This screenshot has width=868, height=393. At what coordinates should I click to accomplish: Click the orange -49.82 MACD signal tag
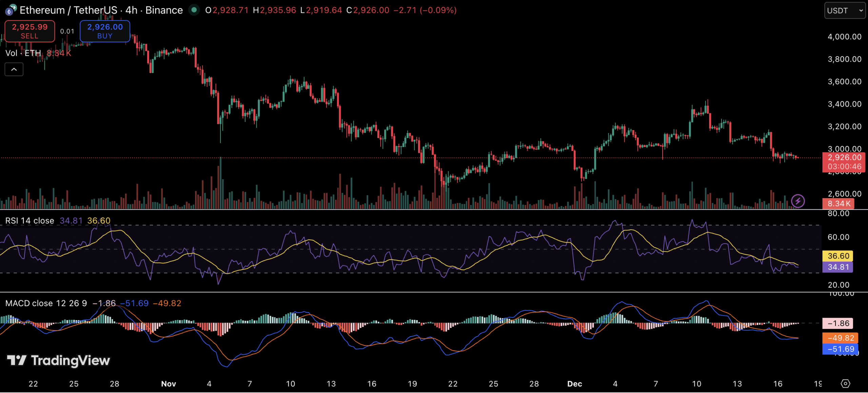pyautogui.click(x=840, y=338)
